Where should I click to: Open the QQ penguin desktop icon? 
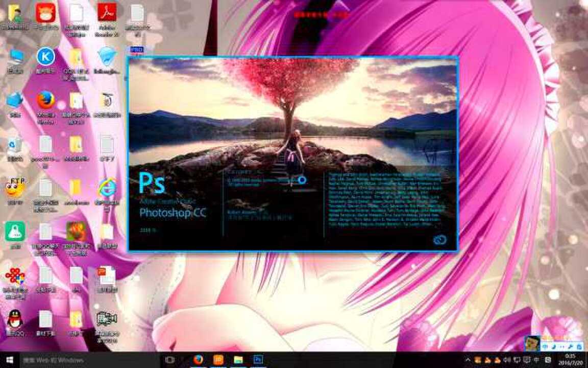tap(15, 319)
